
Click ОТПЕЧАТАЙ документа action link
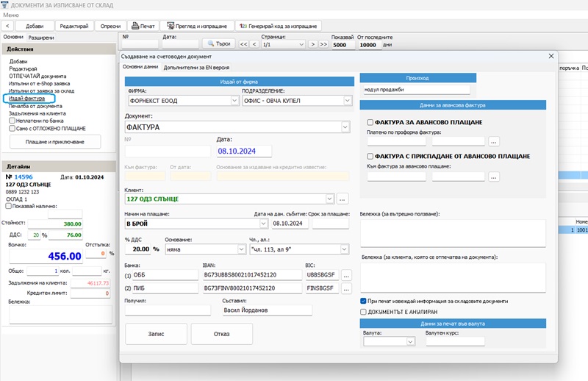point(37,76)
